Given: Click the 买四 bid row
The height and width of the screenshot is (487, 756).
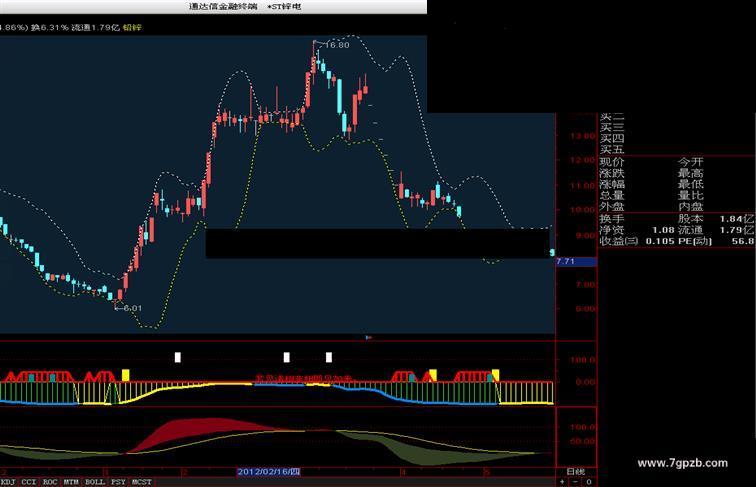Looking at the screenshot, I should [x=612, y=138].
